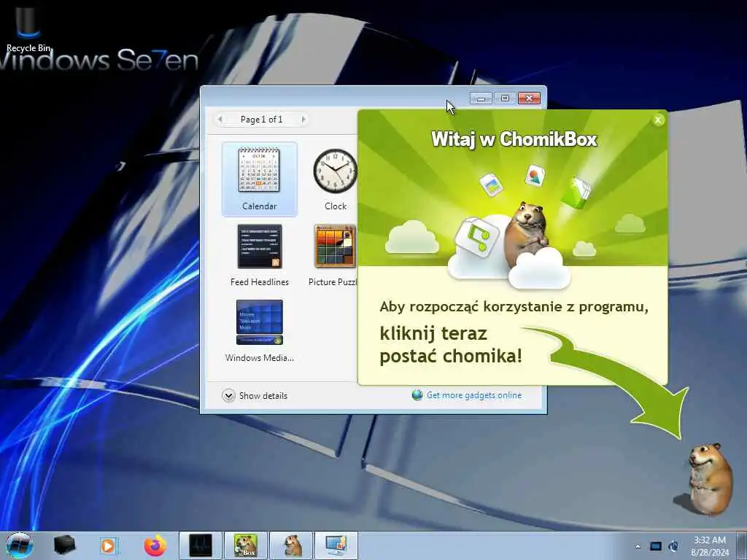Open the Windows Start orb
Viewport: 747px width, 560px height.
[20, 545]
